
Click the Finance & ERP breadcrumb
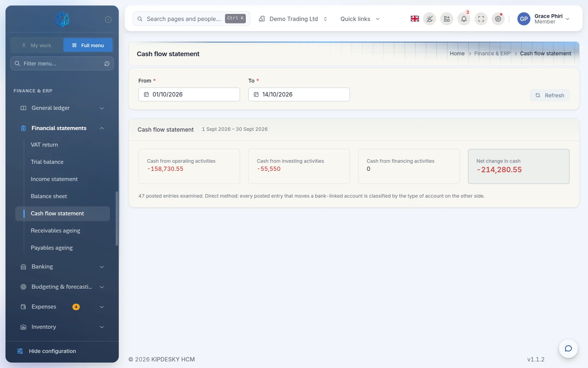pos(492,54)
